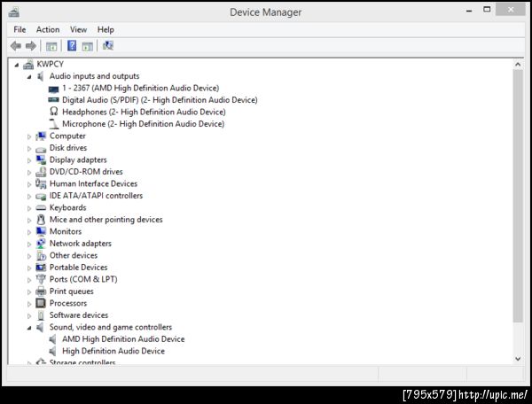The image size is (532, 404).
Task: Select Microphone (2- High Definition Audio Device)
Action: click(x=143, y=124)
